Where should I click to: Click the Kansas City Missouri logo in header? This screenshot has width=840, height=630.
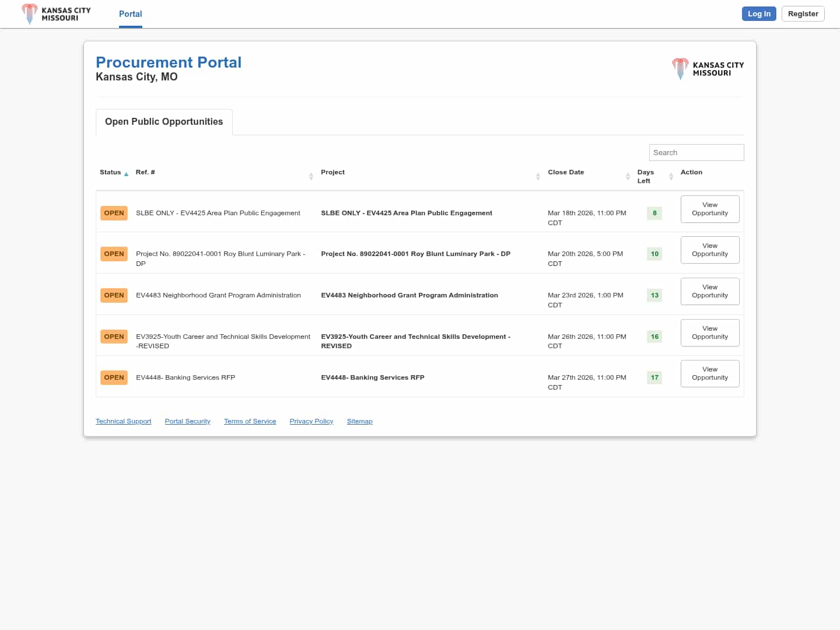click(x=56, y=14)
